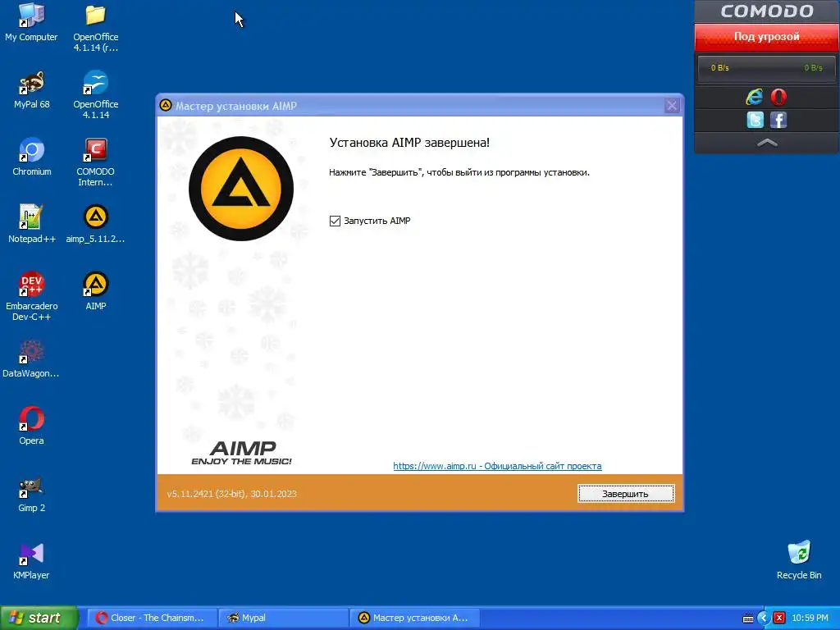The image size is (840, 630).
Task: Switch to Closer - The Chainsm... Opera taskbar item
Action: point(152,618)
